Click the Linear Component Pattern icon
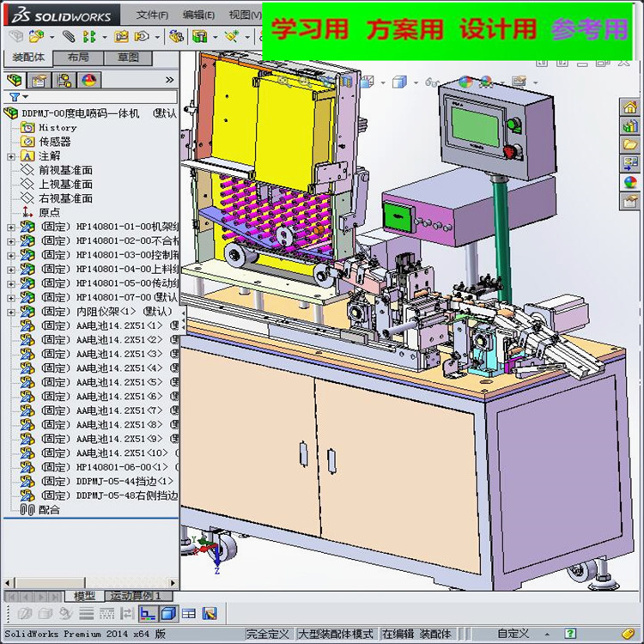 tap(89, 37)
